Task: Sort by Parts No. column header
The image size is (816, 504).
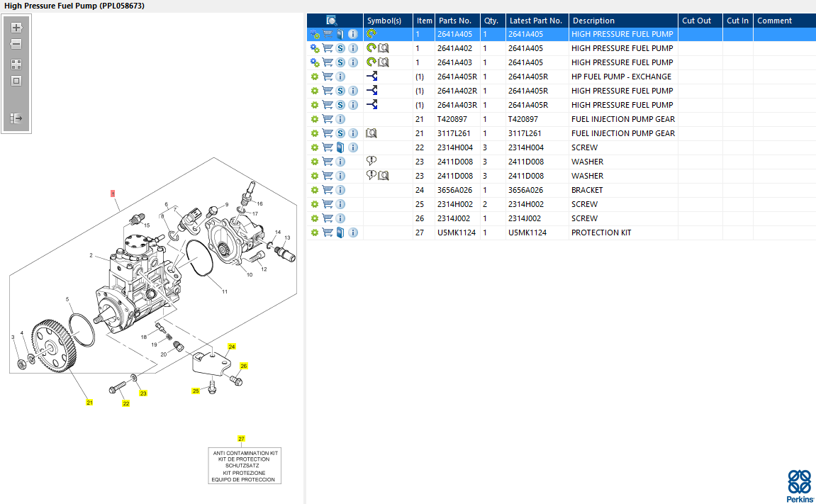Action: click(457, 21)
